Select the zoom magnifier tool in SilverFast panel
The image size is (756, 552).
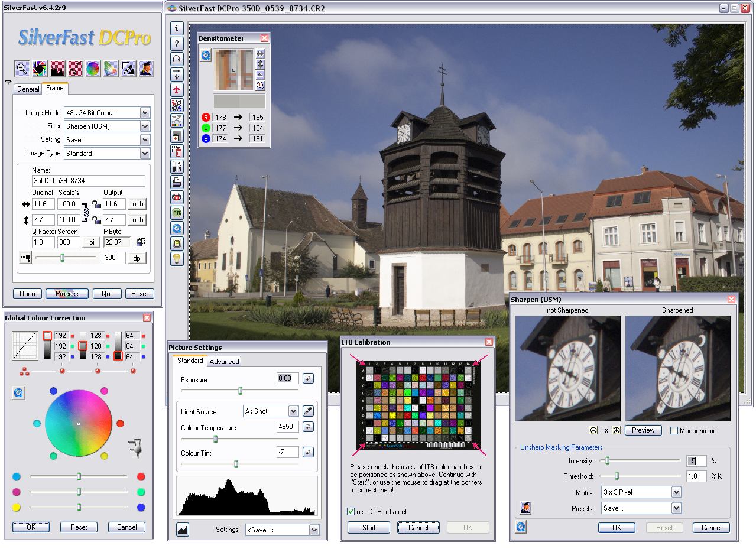(x=22, y=69)
